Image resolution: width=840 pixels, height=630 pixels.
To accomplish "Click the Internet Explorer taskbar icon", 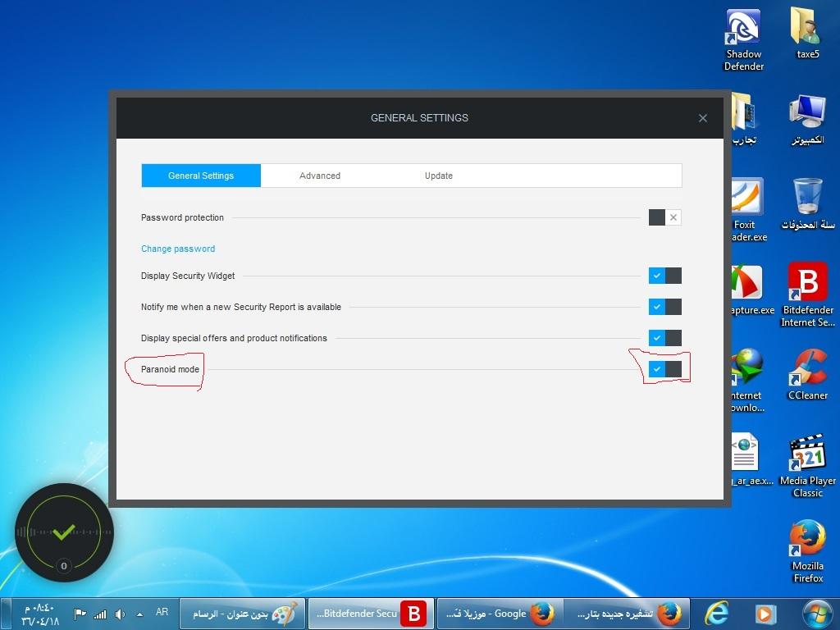I will pyautogui.click(x=716, y=614).
